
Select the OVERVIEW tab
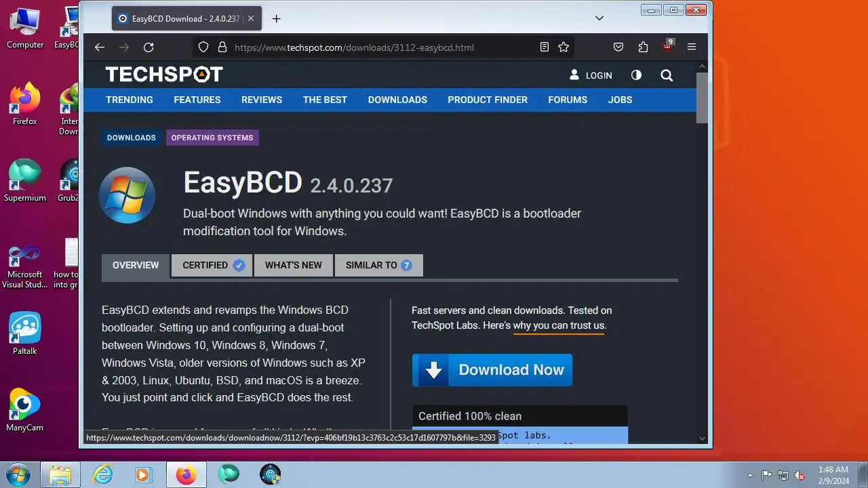[136, 265]
